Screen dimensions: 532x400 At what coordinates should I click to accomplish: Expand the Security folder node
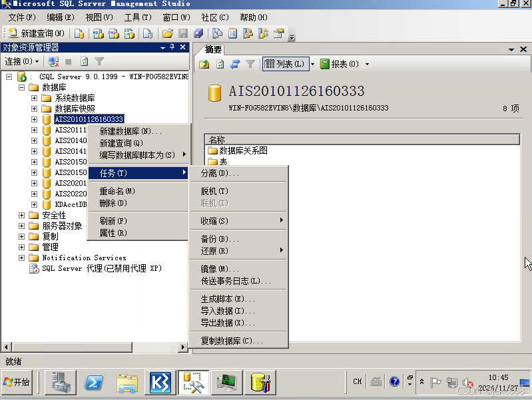pos(22,216)
